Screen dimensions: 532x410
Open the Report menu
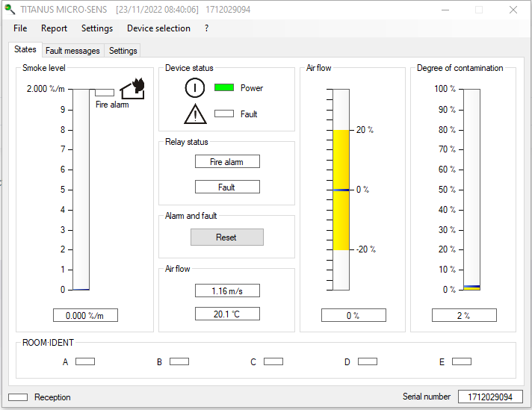54,28
